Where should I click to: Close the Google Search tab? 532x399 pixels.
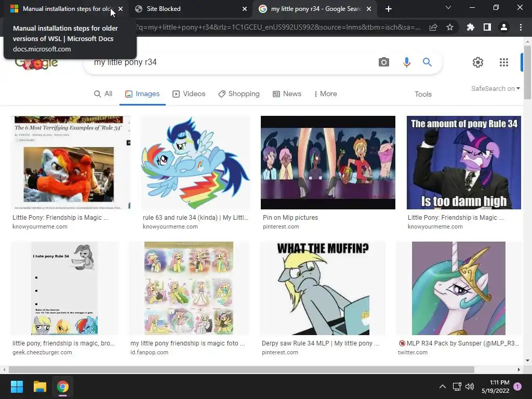click(369, 9)
